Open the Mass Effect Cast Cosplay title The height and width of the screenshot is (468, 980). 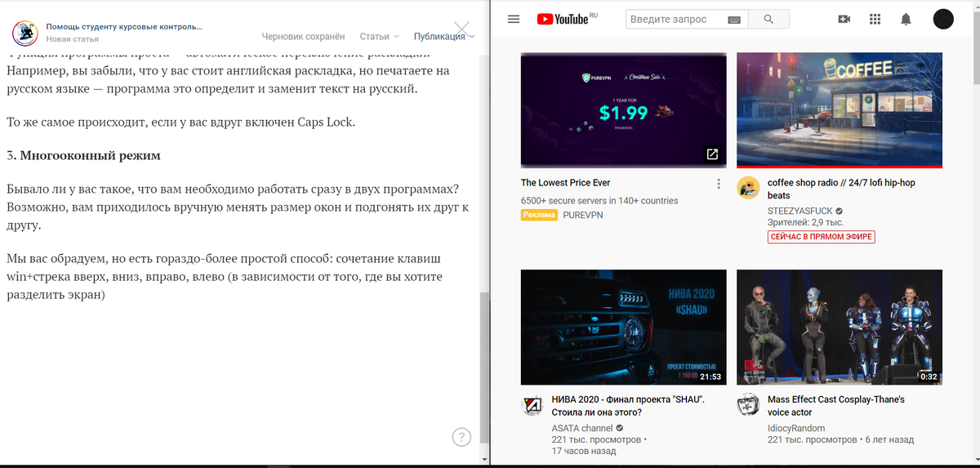pyautogui.click(x=836, y=406)
